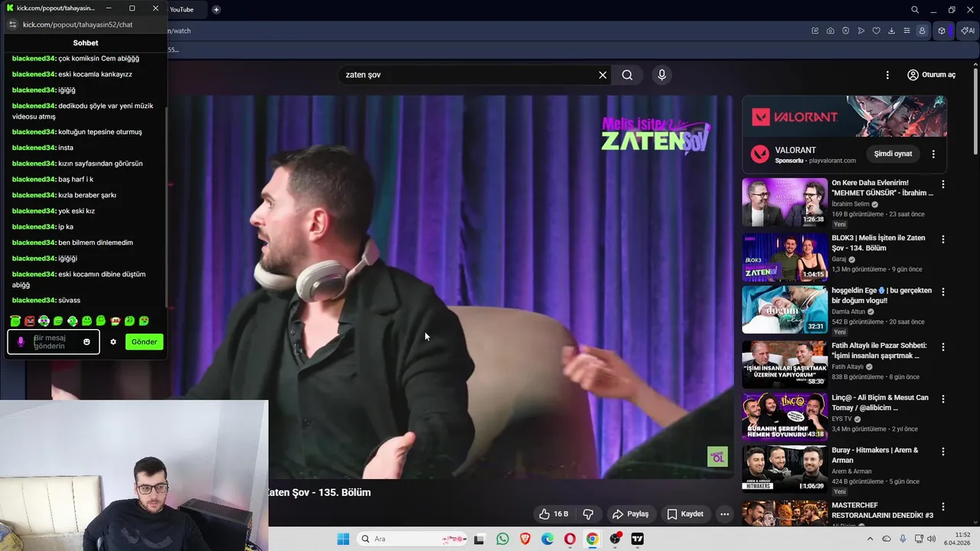The image size is (980, 551).
Task: Open Opera snapshot camera icon
Action: point(830,31)
